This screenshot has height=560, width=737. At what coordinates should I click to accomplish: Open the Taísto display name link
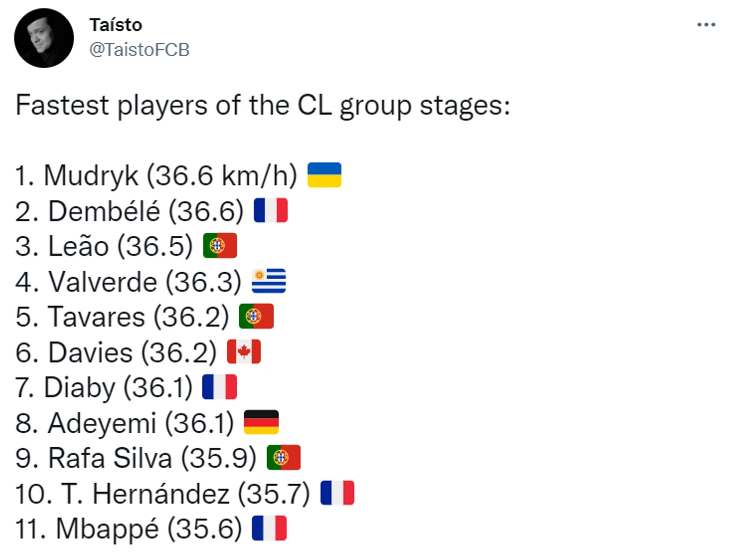pos(116,25)
